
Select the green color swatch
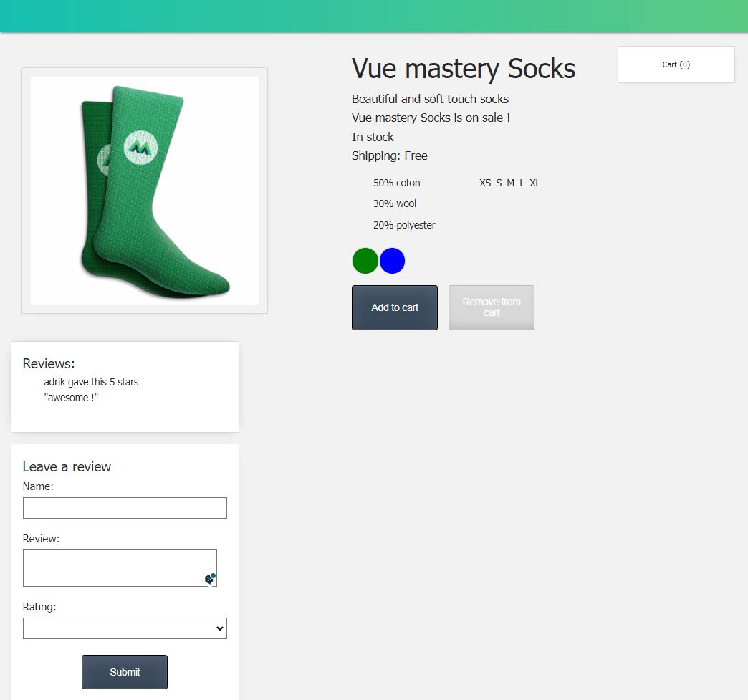tap(365, 261)
